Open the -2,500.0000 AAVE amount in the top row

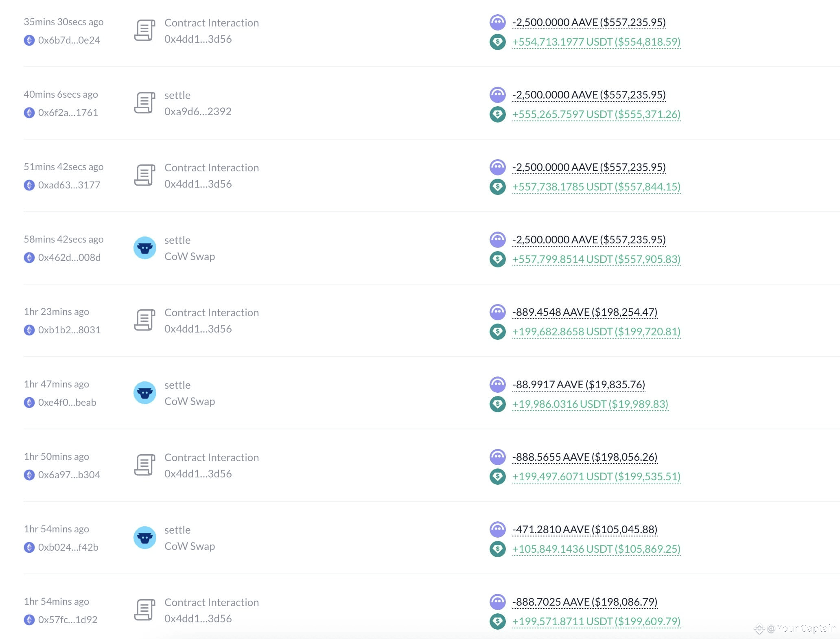pos(588,22)
